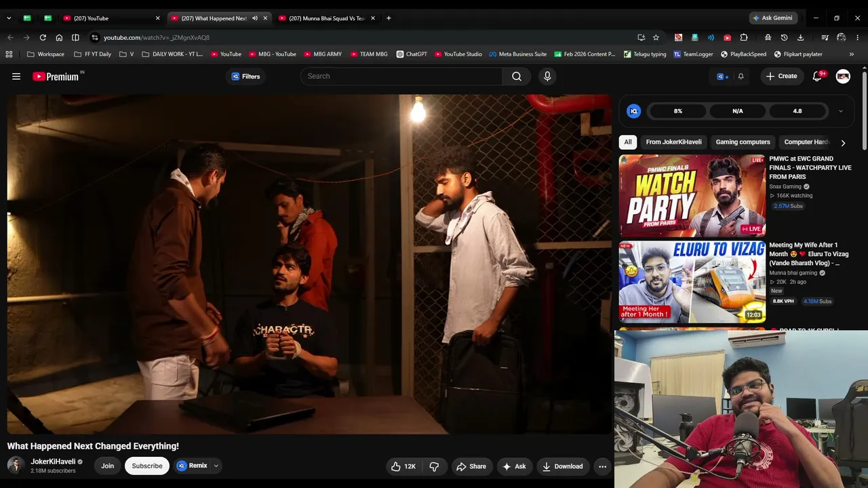Open the Meta Business Suite bookmark
The width and height of the screenshot is (868, 488).
click(x=517, y=54)
